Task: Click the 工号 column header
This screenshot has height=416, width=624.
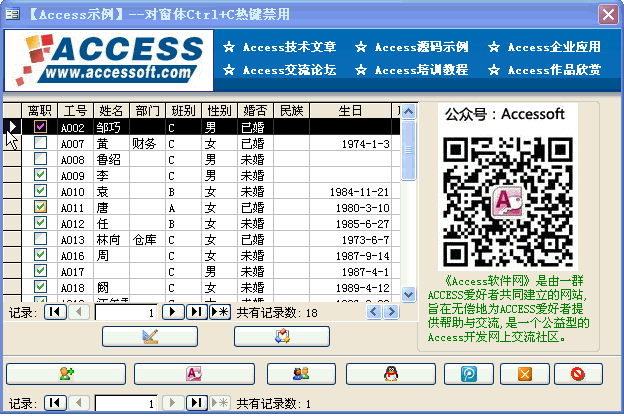Action: 76,111
